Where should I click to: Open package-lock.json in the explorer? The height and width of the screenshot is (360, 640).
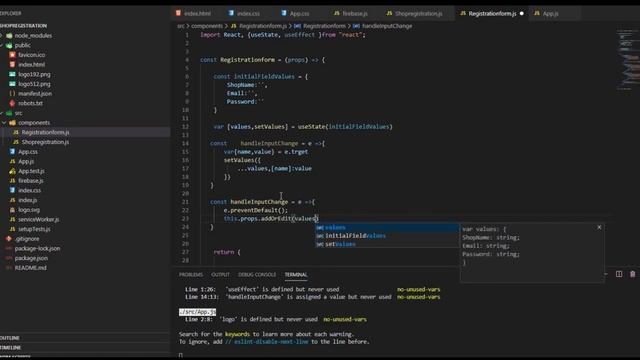point(37,249)
